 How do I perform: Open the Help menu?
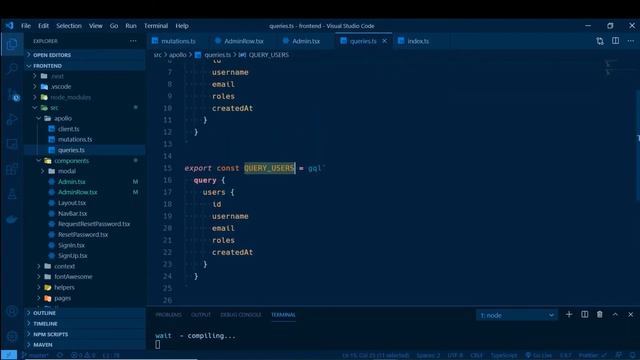182,26
